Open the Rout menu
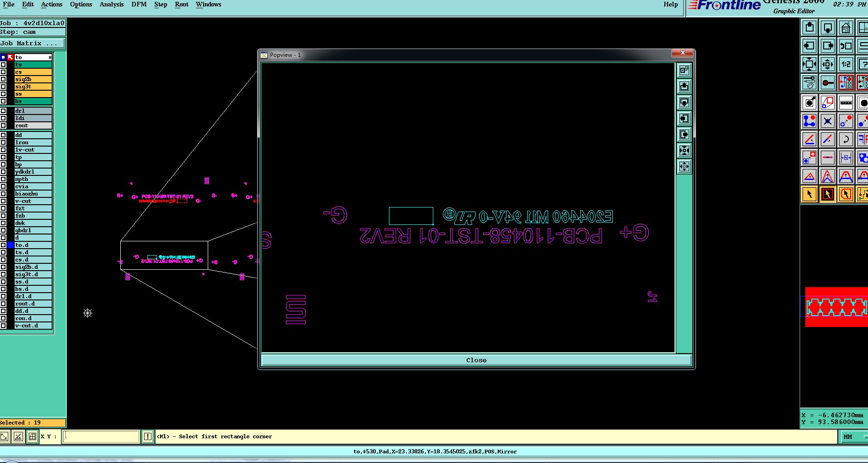Image resolution: width=868 pixels, height=463 pixels. coord(182,5)
